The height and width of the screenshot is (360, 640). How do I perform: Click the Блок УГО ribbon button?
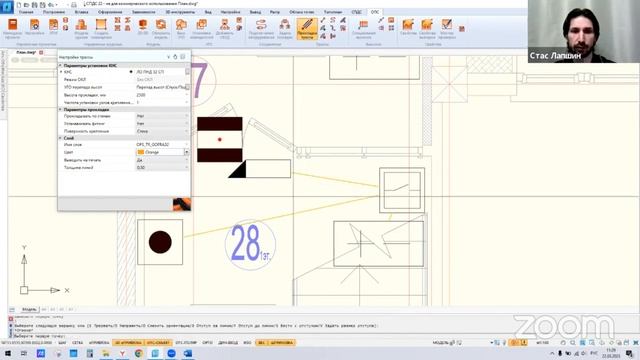coord(181,29)
